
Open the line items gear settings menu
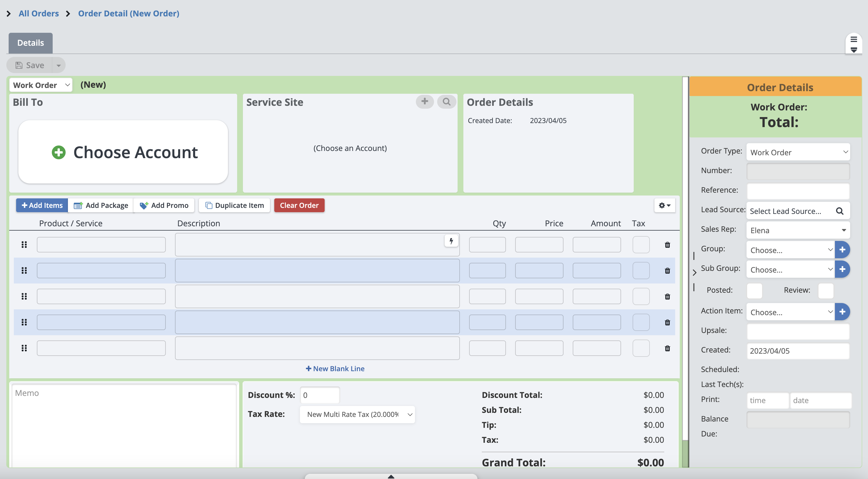tap(665, 205)
